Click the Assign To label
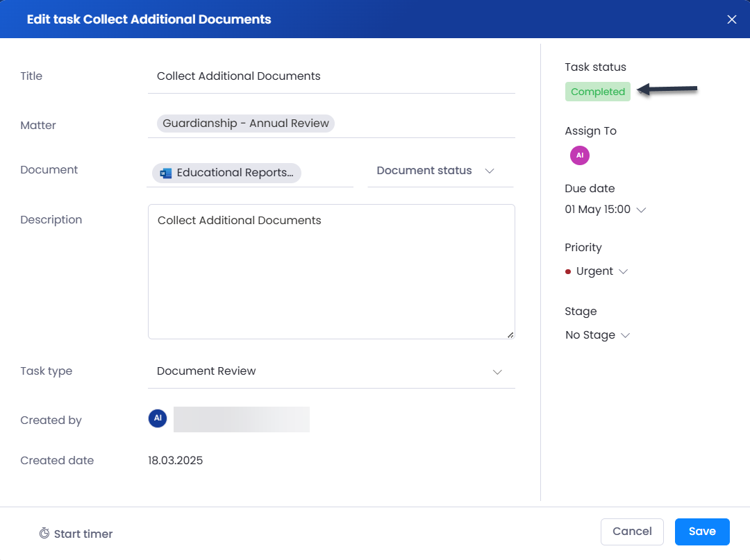The height and width of the screenshot is (560, 750). 590,131
